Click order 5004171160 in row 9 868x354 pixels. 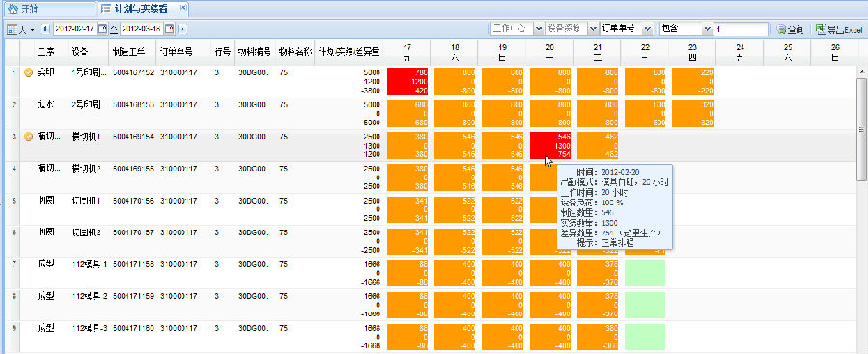click(x=133, y=328)
